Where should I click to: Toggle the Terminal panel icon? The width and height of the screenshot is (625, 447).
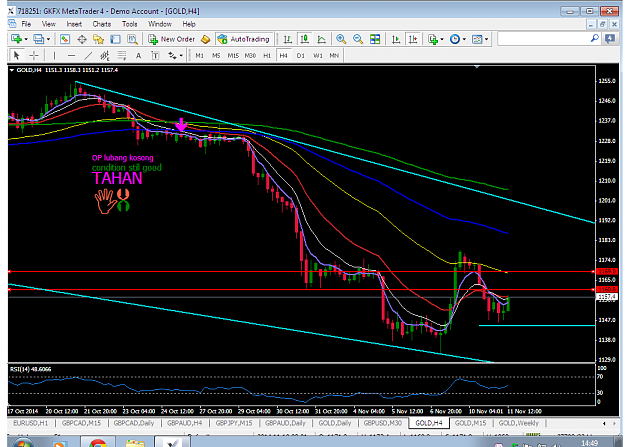[115, 39]
